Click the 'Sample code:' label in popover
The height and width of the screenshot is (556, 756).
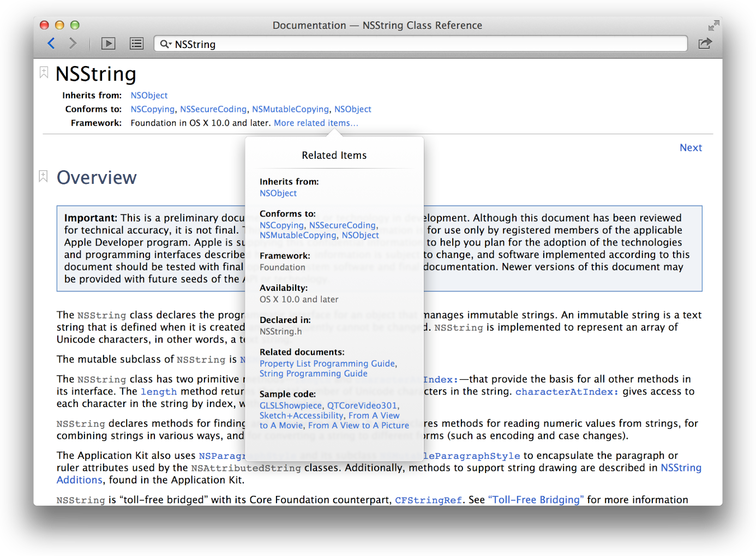pyautogui.click(x=287, y=394)
